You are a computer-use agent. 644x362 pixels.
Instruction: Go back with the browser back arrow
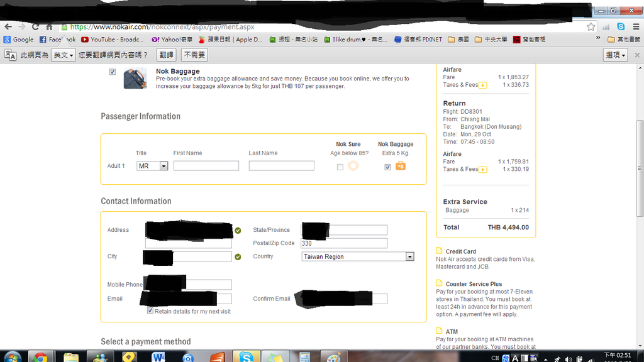[8, 26]
